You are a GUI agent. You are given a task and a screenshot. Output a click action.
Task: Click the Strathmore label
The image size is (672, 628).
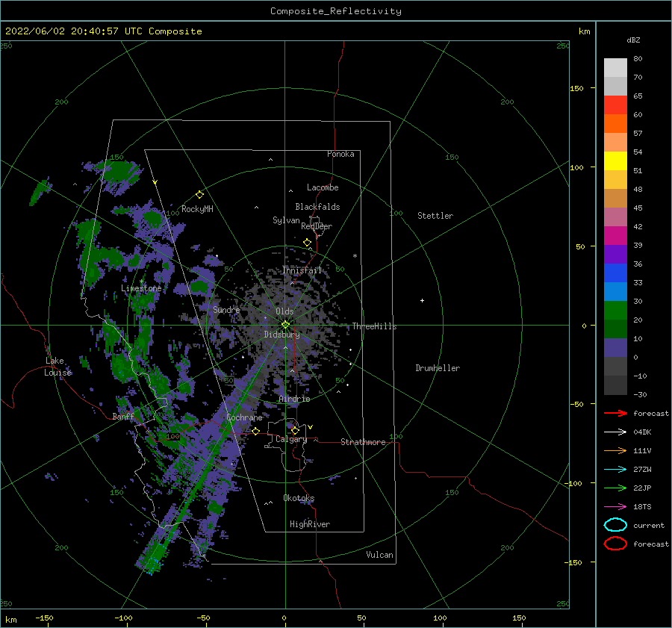click(x=363, y=442)
